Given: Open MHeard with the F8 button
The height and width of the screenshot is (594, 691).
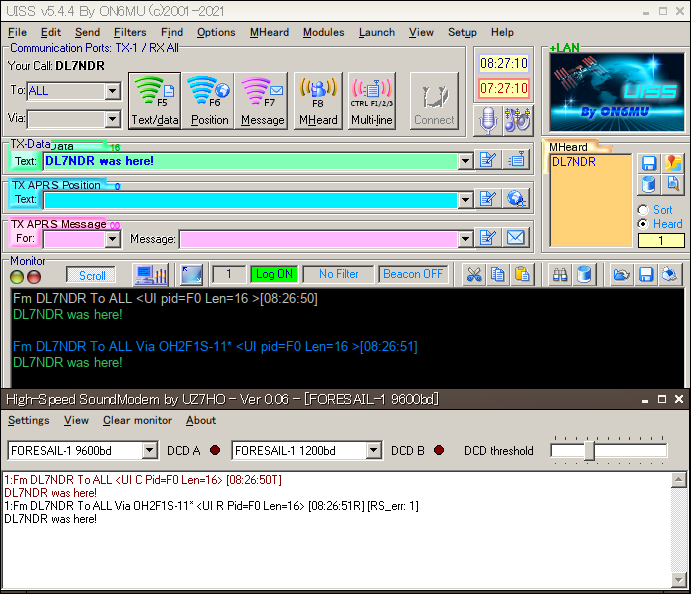Looking at the screenshot, I should click(x=318, y=100).
